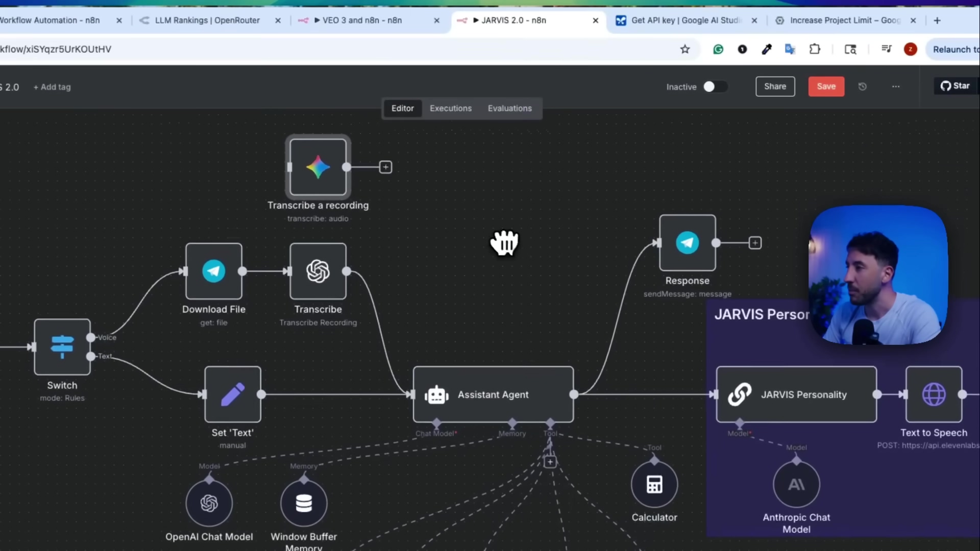Screen dimensions: 980x551
Task: Open the Chrome side panel icon
Action: 850,49
